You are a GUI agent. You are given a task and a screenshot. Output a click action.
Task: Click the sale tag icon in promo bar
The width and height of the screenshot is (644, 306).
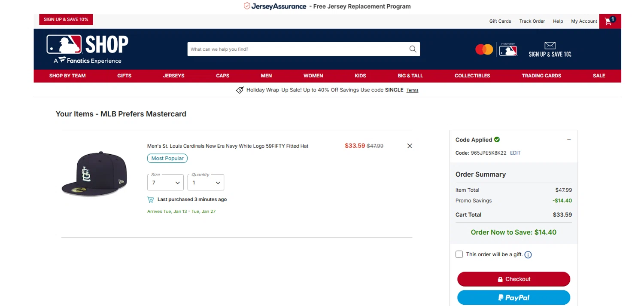(x=240, y=90)
